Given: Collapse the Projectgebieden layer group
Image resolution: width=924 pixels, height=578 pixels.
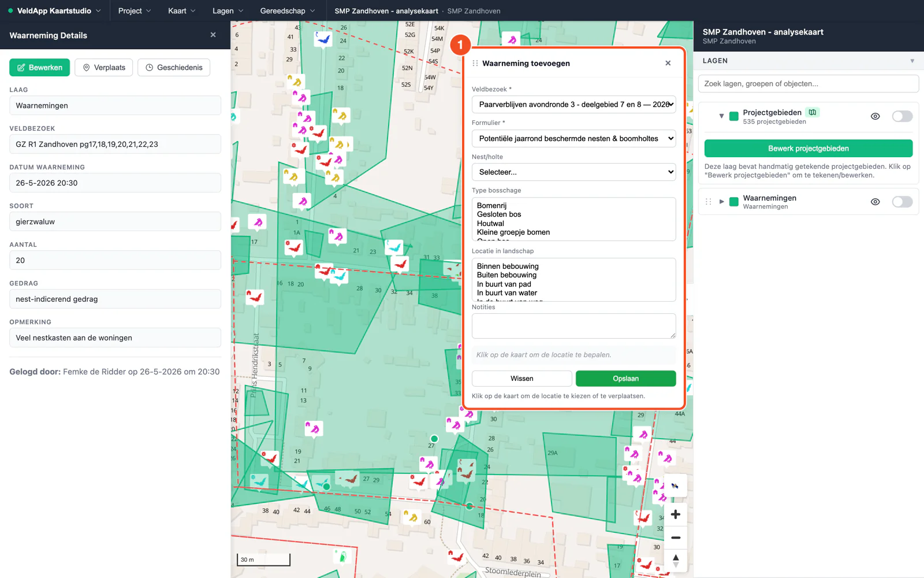Looking at the screenshot, I should click(721, 116).
